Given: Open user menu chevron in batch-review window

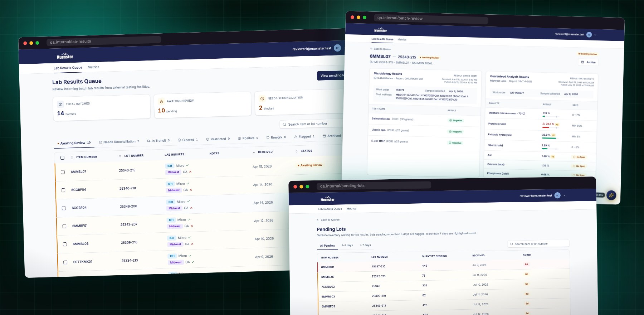Looking at the screenshot, I should [595, 35].
